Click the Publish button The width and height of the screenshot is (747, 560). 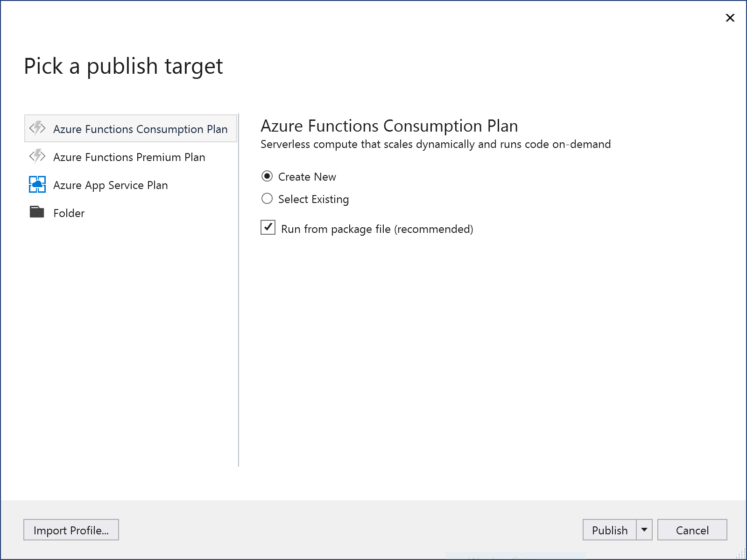[610, 530]
